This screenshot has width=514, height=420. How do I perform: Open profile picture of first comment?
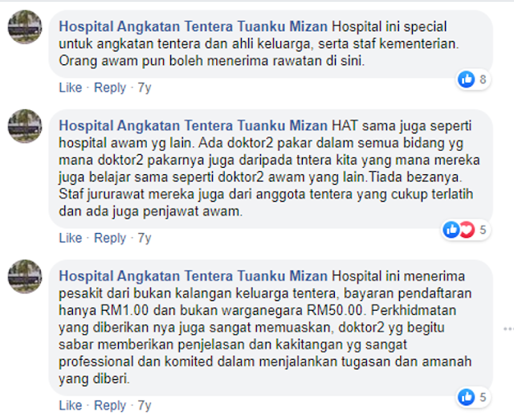(25, 27)
